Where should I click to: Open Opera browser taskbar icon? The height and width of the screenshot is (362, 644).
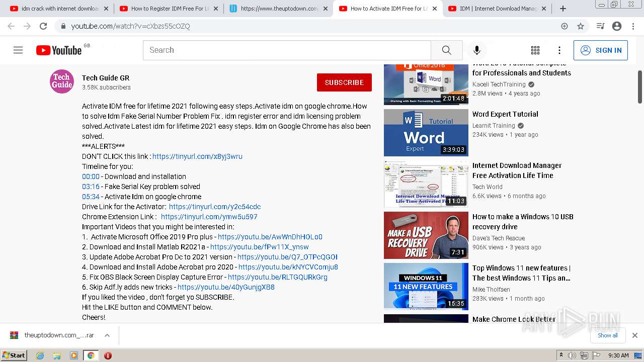[x=108, y=355]
